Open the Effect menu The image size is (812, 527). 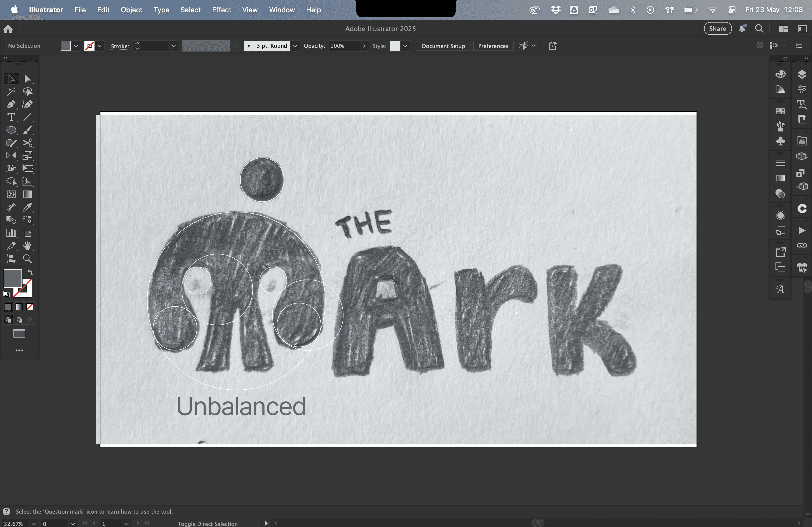coord(222,10)
